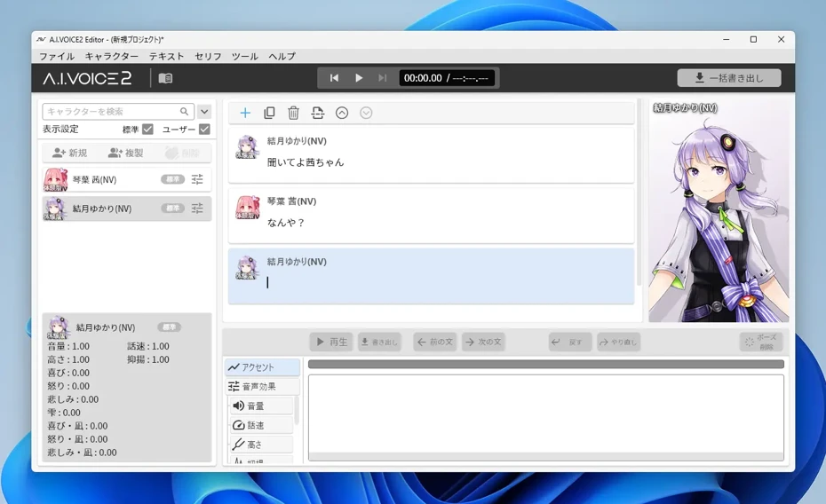Click the horizontal scrollbar under the accent editor

pos(545,456)
